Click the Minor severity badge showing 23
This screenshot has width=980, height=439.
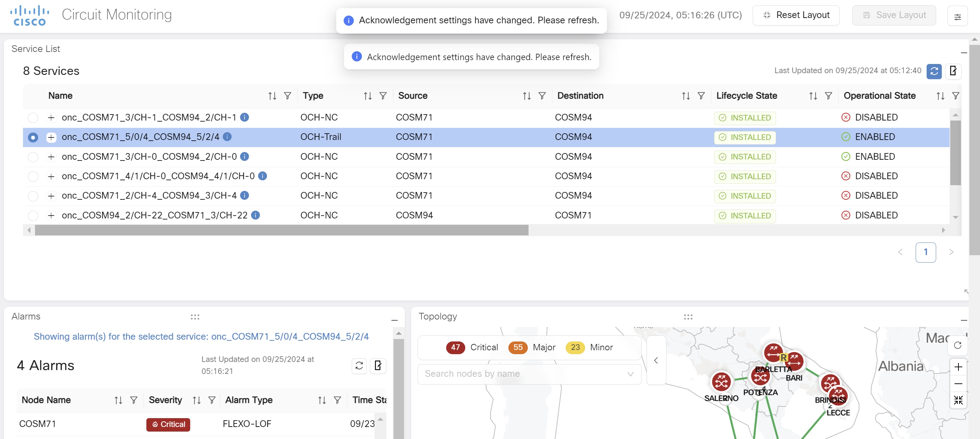pyautogui.click(x=575, y=347)
